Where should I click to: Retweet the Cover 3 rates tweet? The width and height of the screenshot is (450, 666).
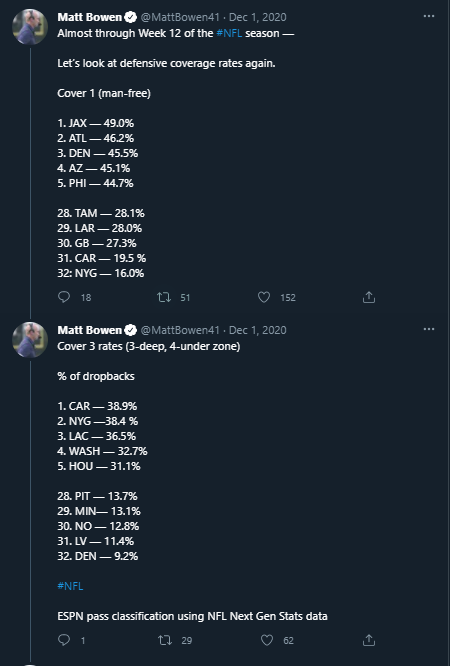point(164,640)
